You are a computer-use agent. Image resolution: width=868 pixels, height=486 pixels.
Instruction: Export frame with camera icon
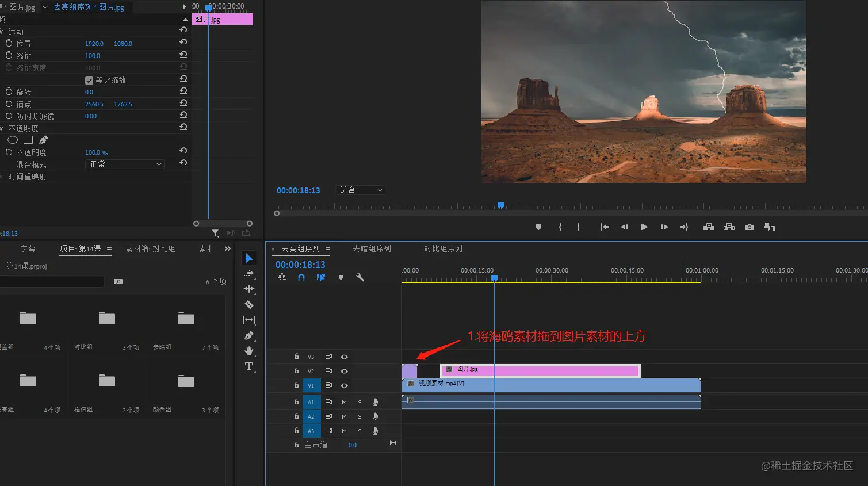coord(749,227)
